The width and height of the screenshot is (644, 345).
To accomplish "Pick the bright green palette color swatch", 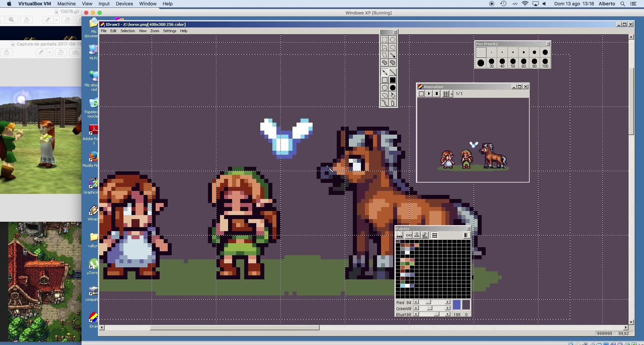I will [x=412, y=264].
